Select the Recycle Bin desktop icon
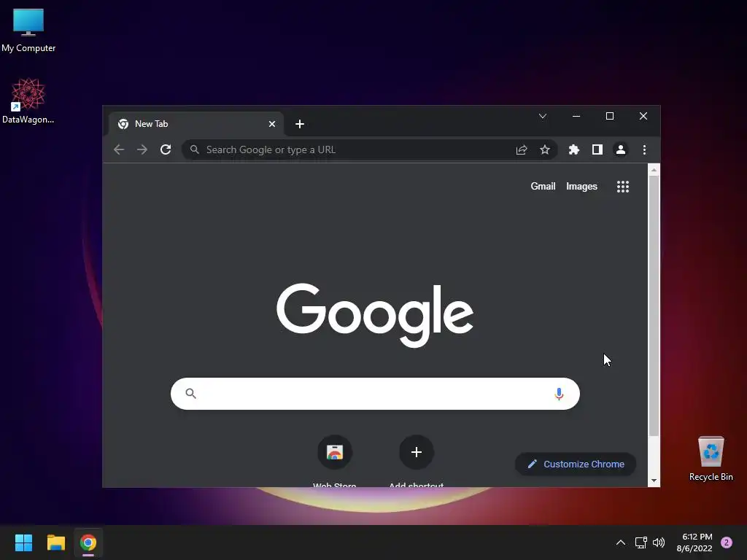This screenshot has height=560, width=747. (x=711, y=459)
